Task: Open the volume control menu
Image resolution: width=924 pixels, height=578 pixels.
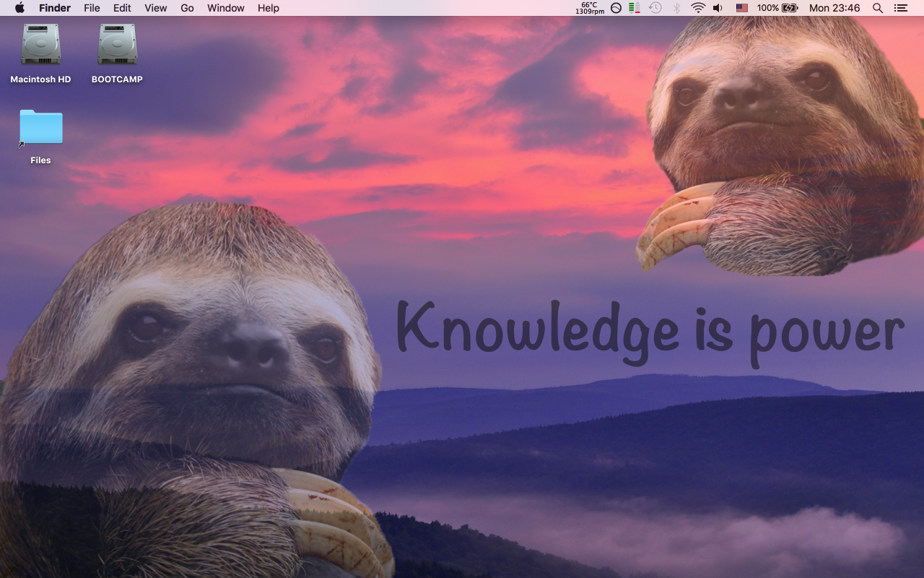Action: click(x=718, y=8)
